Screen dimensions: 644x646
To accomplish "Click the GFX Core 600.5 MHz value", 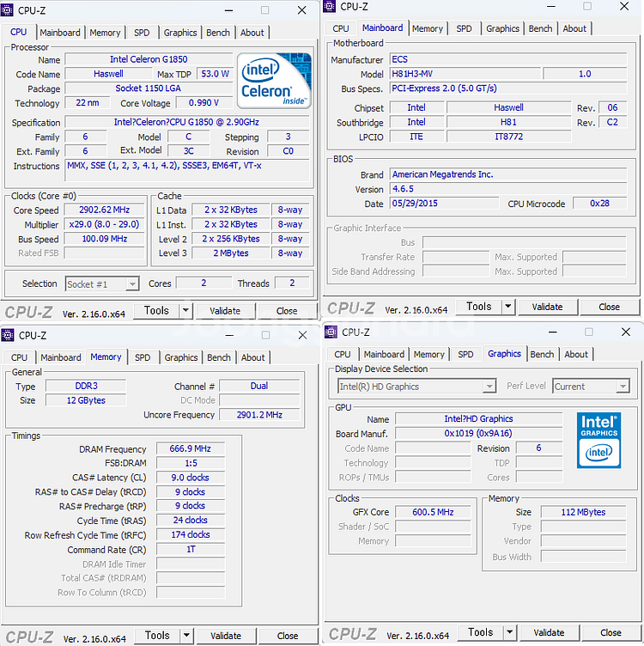I will [x=433, y=512].
